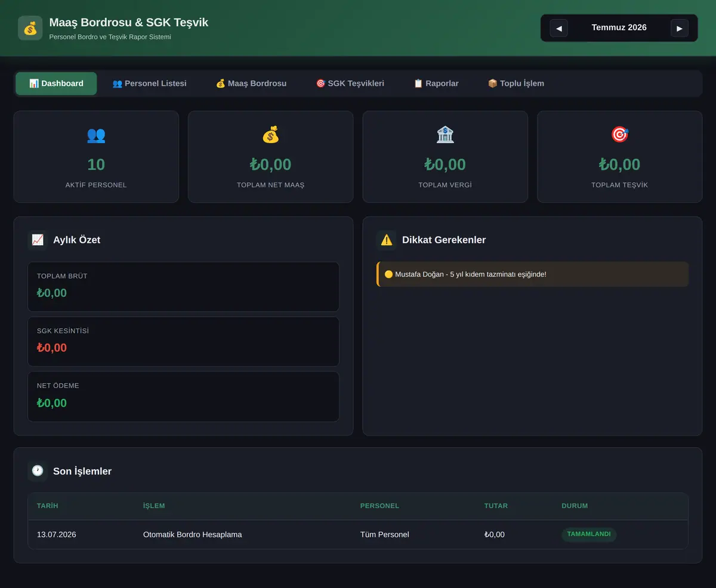
Task: Go to Toplu İşlem tab
Action: [516, 83]
